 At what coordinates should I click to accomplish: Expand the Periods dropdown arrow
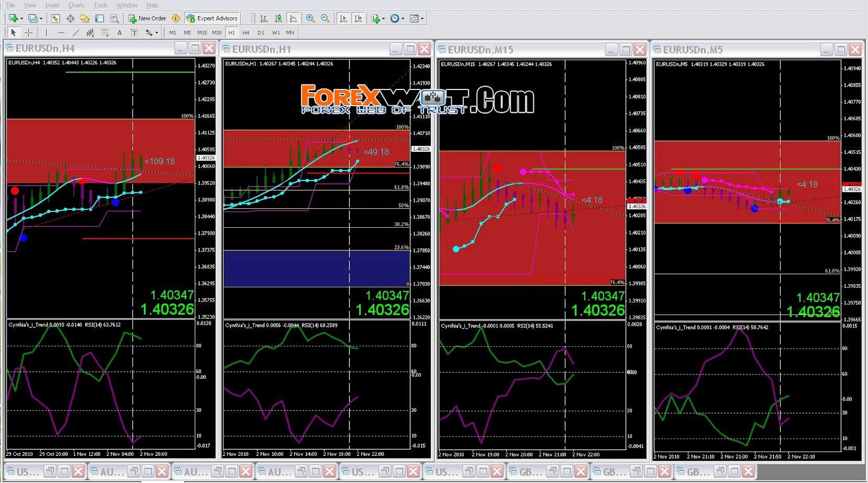403,18
